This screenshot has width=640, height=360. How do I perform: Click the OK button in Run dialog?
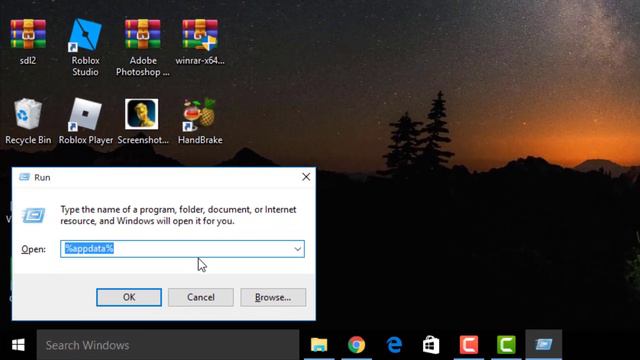pyautogui.click(x=129, y=297)
